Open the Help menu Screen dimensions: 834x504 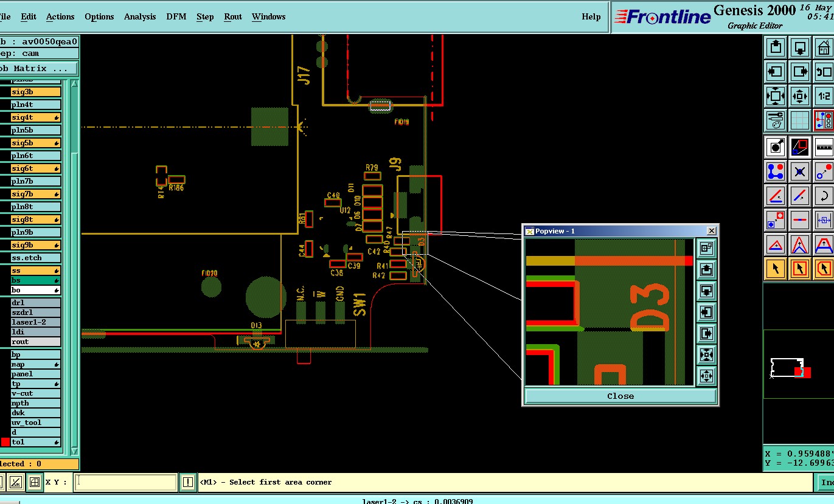click(x=591, y=16)
